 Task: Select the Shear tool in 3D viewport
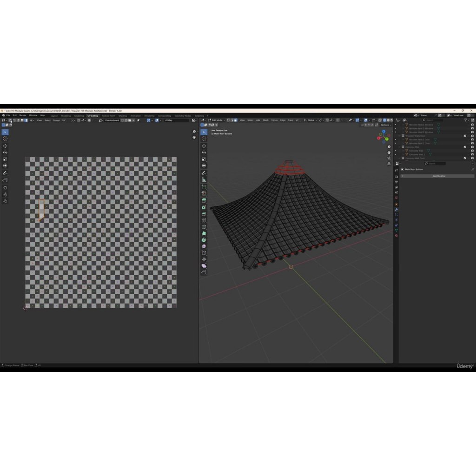pyautogui.click(x=204, y=266)
